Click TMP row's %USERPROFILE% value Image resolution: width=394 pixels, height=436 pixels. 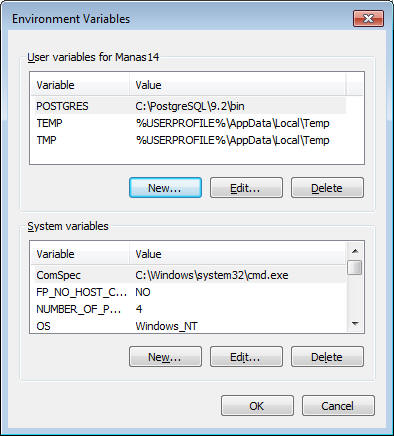pos(232,140)
